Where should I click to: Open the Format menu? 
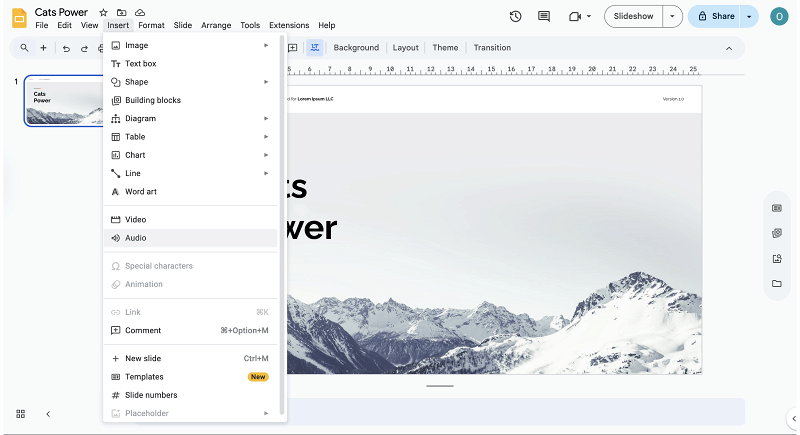pos(151,25)
